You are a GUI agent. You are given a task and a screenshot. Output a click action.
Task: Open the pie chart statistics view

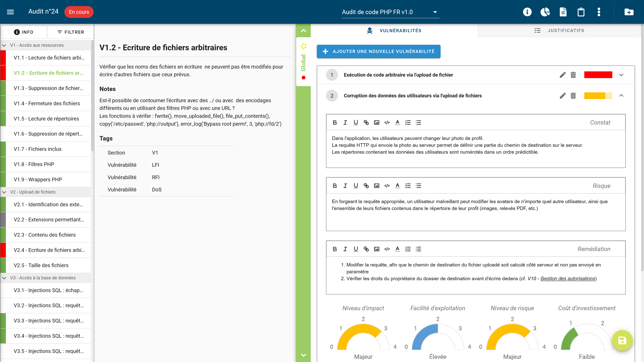[545, 12]
